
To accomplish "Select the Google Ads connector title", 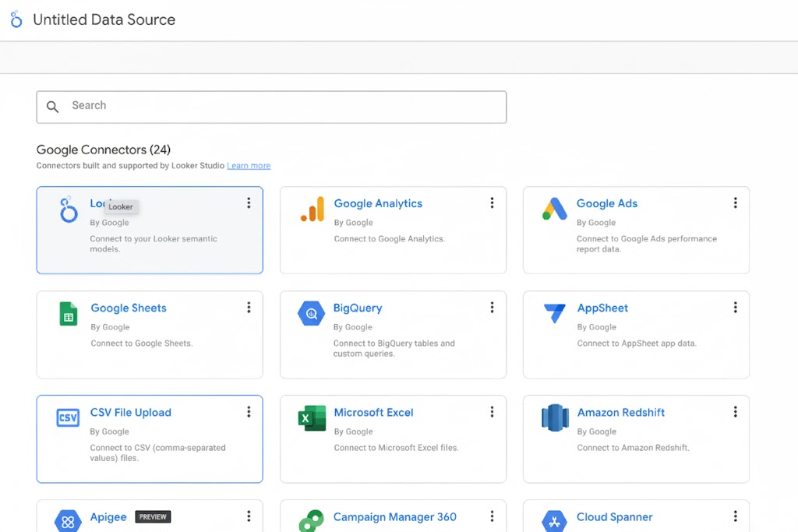I will pos(607,203).
